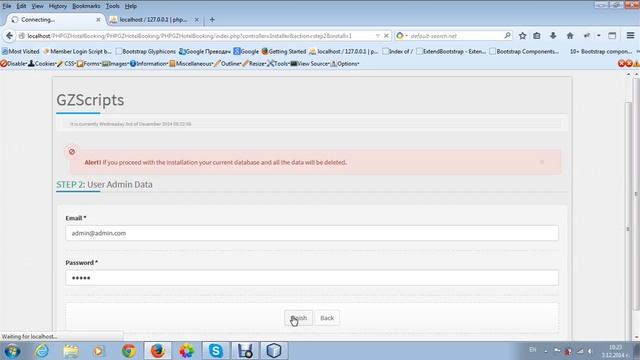The height and width of the screenshot is (360, 640).
Task: Expand the Miscellaneous developer toolbar menu
Action: 191,64
